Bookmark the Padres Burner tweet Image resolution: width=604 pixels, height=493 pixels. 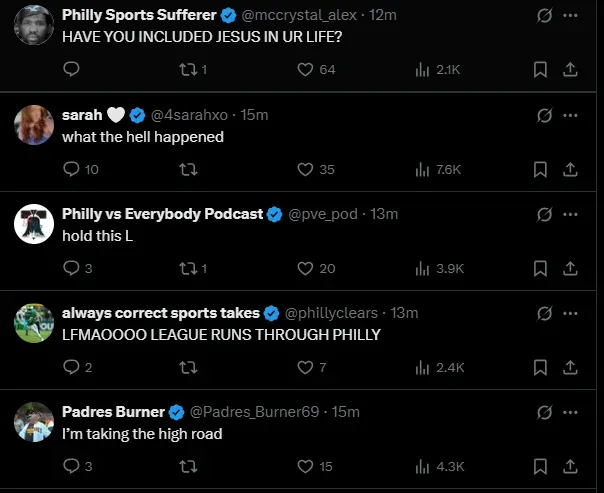click(540, 466)
